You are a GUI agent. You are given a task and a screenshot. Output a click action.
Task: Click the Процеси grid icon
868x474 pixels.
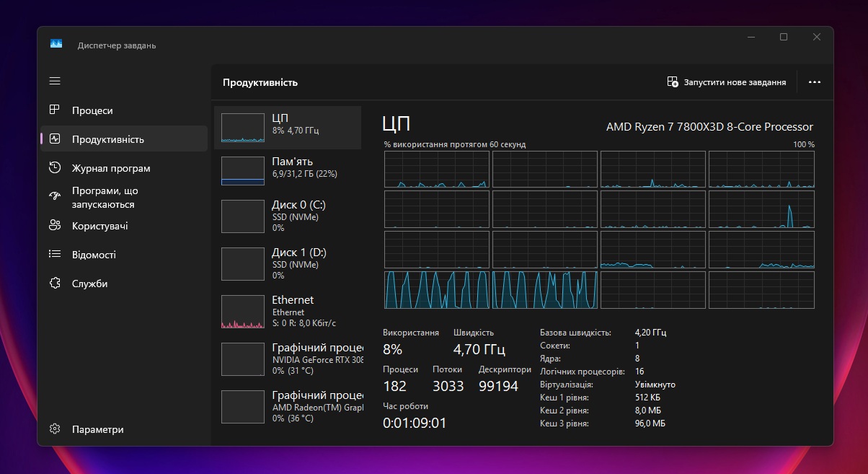pos(55,110)
